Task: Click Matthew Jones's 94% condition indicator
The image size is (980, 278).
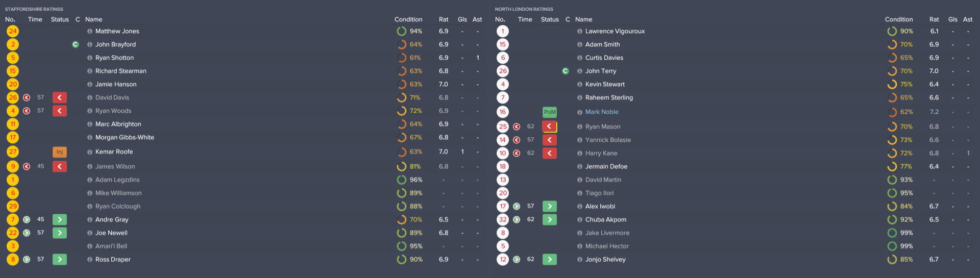Action: [x=402, y=31]
